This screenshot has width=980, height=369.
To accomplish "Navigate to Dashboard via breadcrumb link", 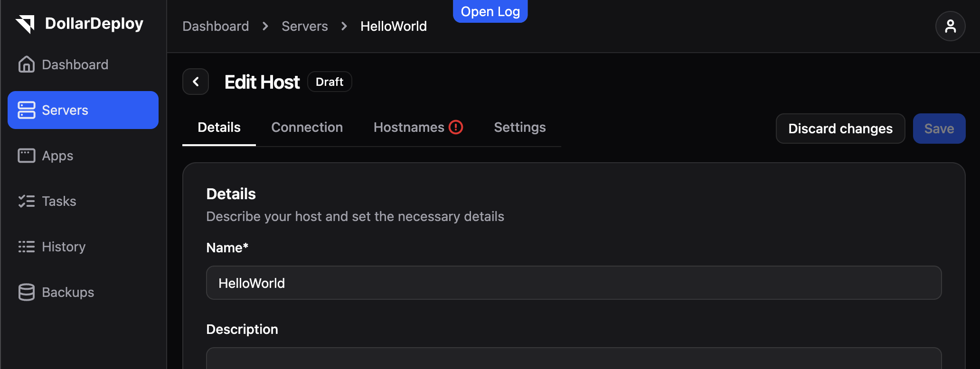I will (216, 26).
